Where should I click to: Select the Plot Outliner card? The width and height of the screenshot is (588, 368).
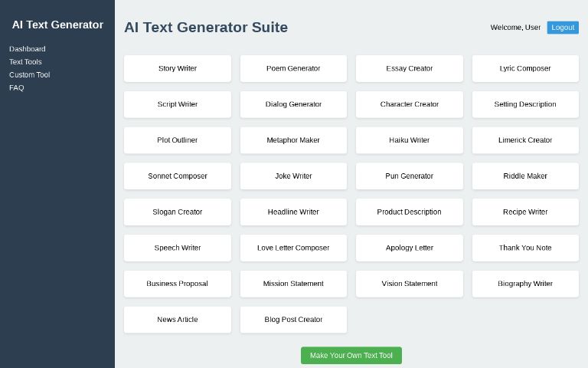tap(178, 140)
